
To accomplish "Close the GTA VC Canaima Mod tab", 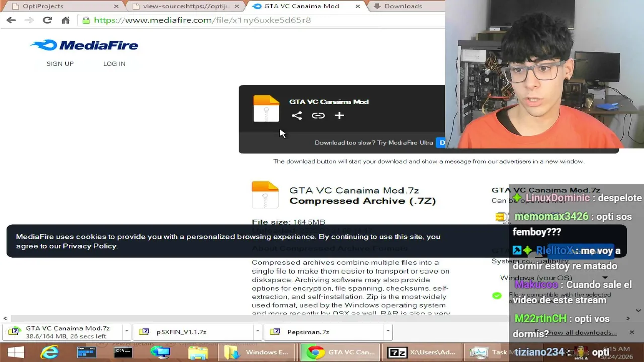I will 358,6.
